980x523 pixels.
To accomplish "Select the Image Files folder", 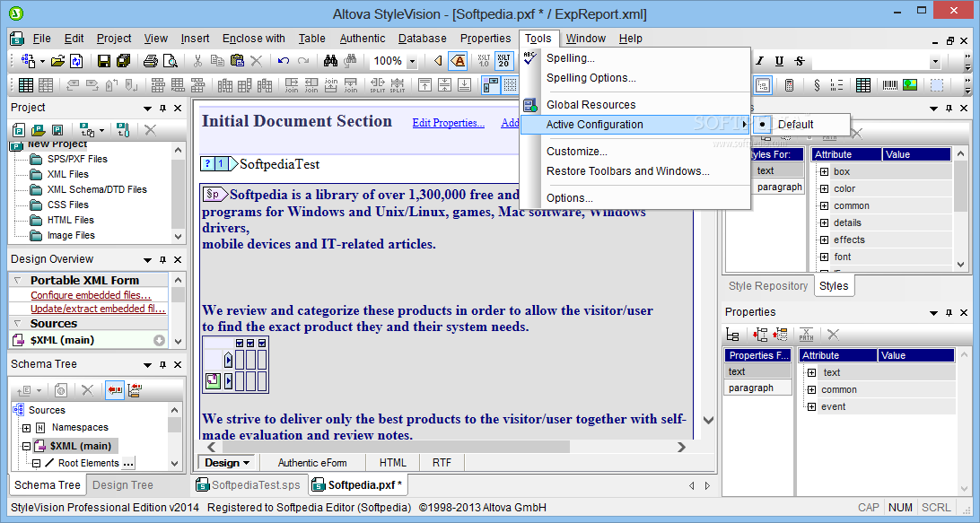I will 71,236.
